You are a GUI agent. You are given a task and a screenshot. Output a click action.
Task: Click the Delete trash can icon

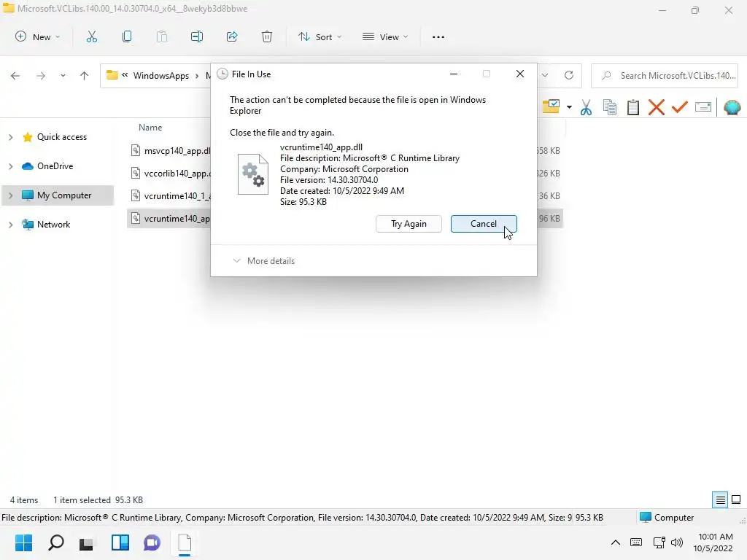(x=267, y=36)
